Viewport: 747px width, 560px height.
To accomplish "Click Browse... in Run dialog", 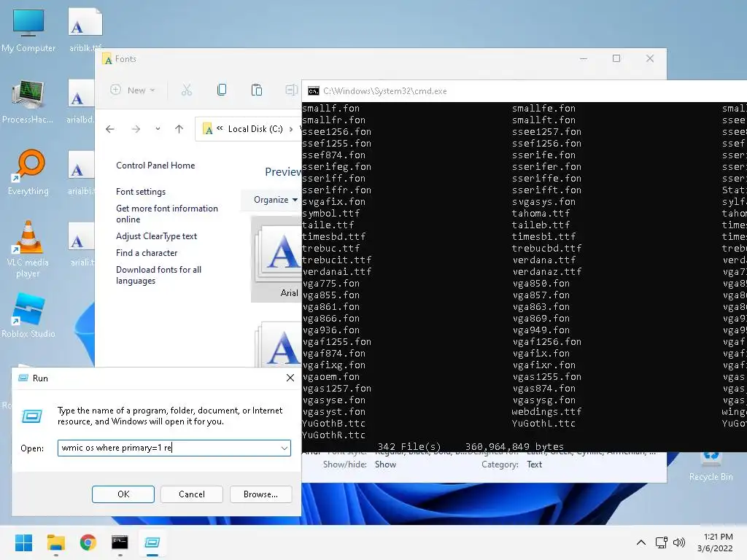I will 260,494.
